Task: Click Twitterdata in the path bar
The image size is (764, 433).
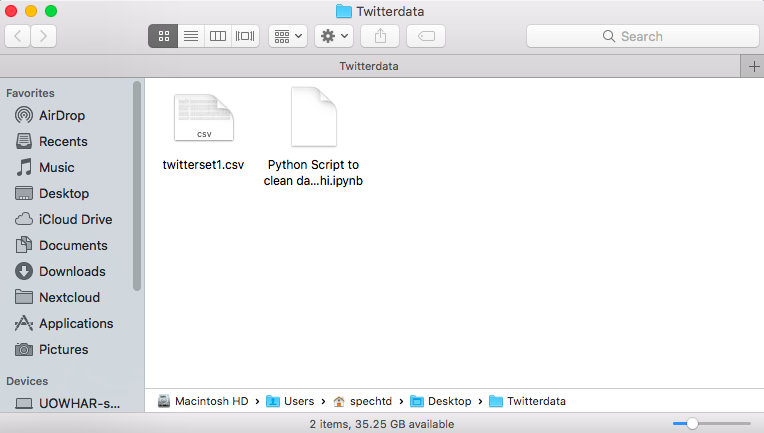Action: (527, 401)
